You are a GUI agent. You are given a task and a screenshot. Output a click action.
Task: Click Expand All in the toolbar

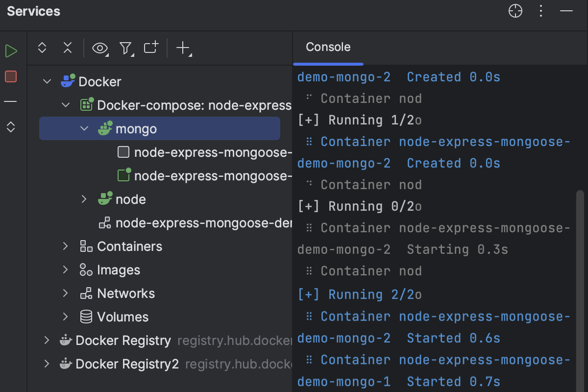point(42,48)
